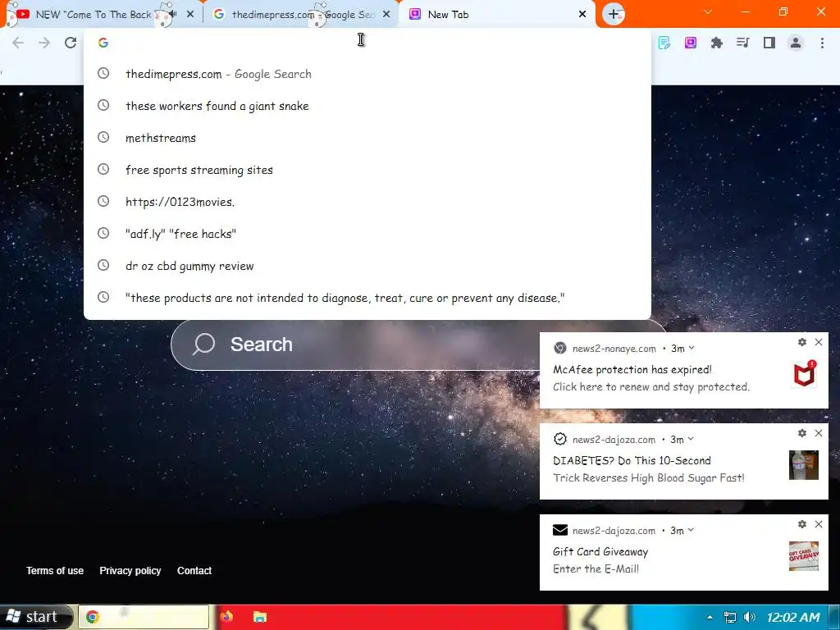
Task: Select the methstreams suggestion
Action: pyautogui.click(x=367, y=138)
